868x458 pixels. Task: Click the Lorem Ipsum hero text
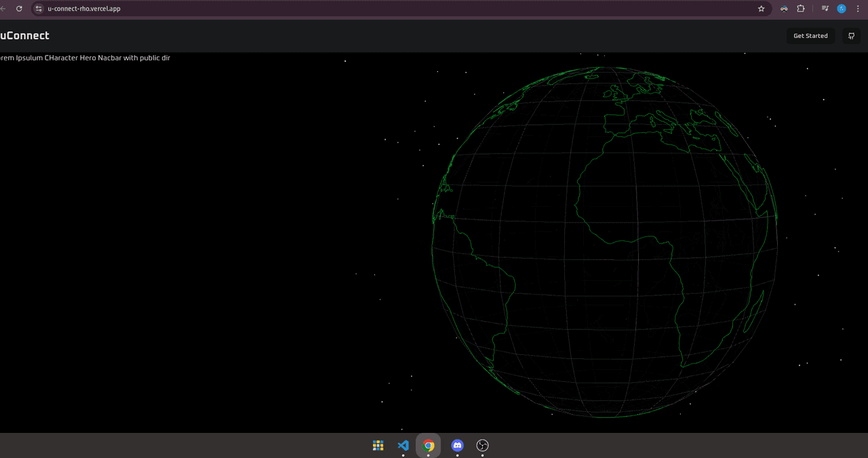[85, 58]
